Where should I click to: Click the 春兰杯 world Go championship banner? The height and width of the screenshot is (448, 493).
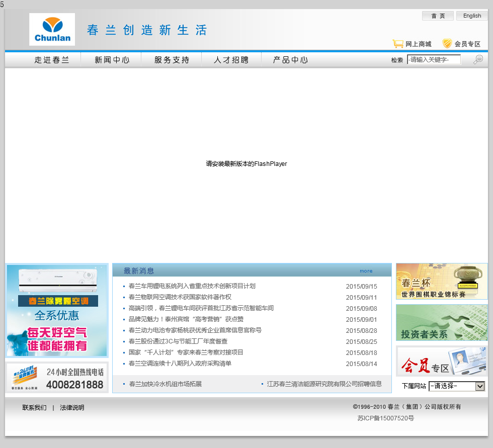coord(442,281)
